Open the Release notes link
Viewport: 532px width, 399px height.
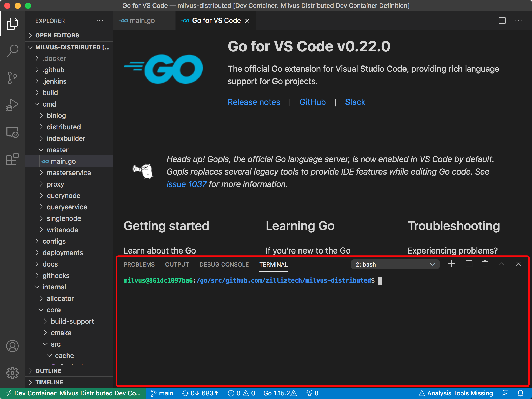(x=254, y=102)
